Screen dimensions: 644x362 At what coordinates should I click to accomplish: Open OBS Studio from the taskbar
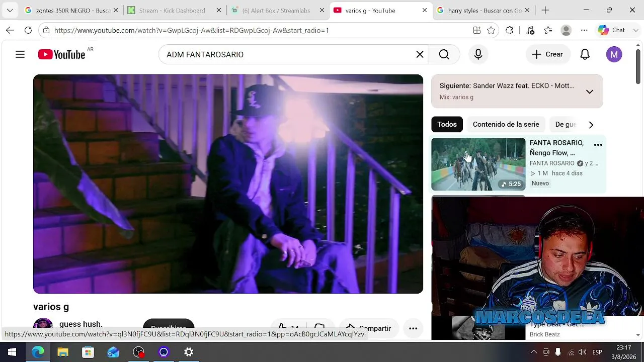coord(138,352)
